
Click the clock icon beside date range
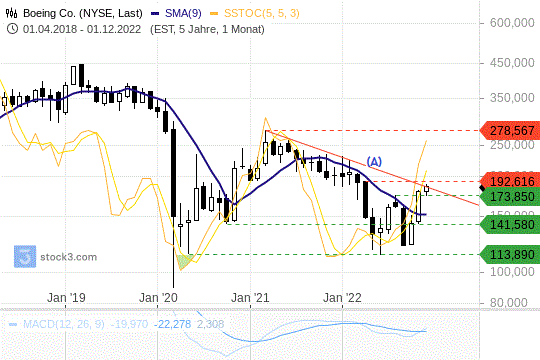[x=12, y=29]
